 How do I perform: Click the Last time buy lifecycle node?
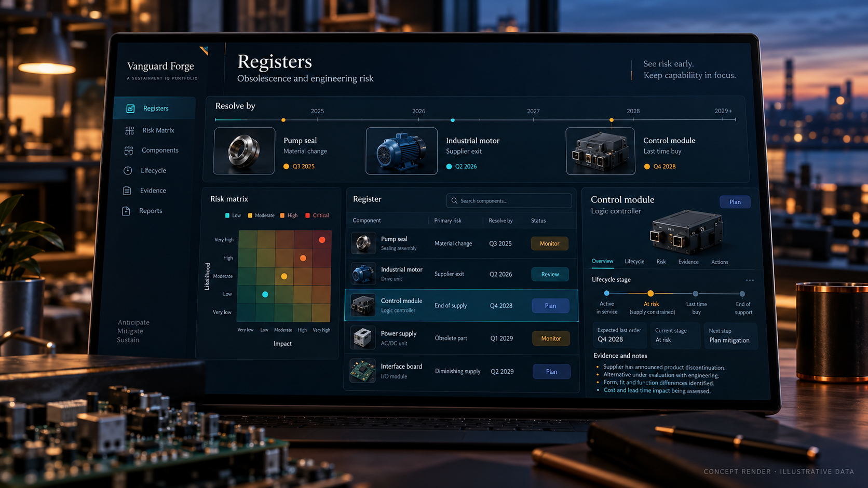click(x=695, y=294)
